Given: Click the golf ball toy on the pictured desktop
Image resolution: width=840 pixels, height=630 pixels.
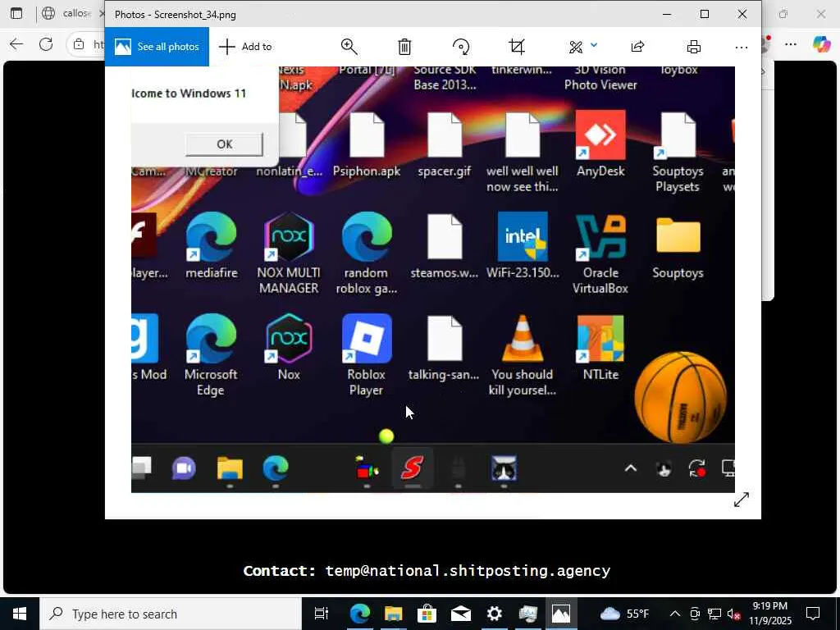Looking at the screenshot, I should (386, 436).
